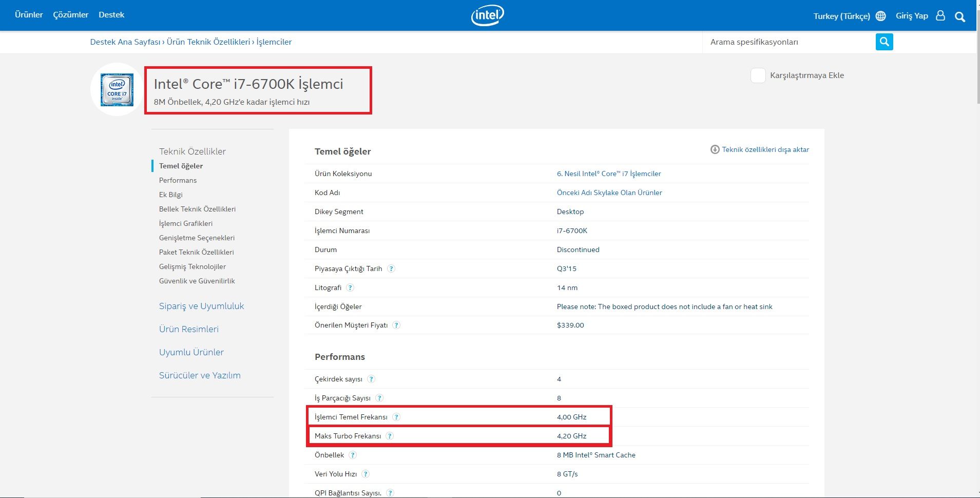
Task: Show help for Maks Turbo Frekansı
Action: [x=390, y=436]
